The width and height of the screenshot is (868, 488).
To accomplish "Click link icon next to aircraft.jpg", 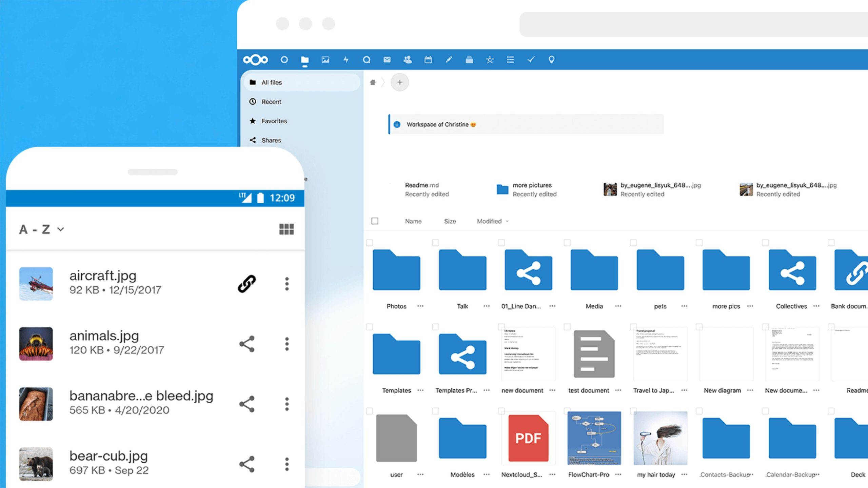I will pyautogui.click(x=246, y=284).
